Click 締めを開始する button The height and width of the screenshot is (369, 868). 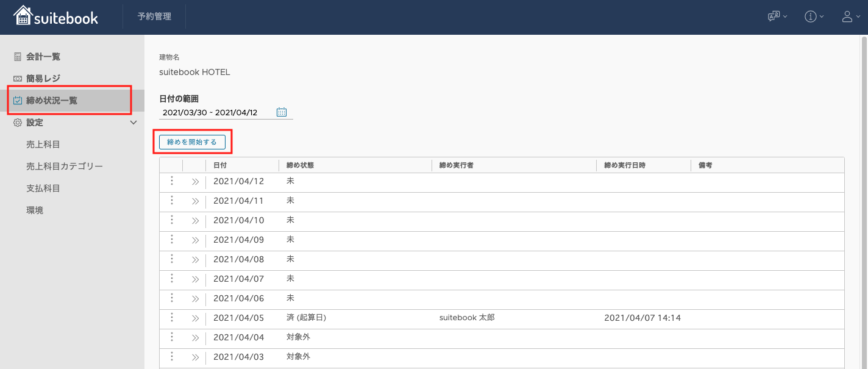point(192,142)
